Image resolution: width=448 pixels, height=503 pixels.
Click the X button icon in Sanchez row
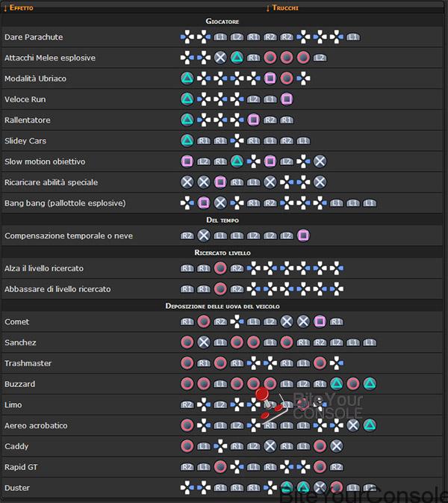click(204, 342)
